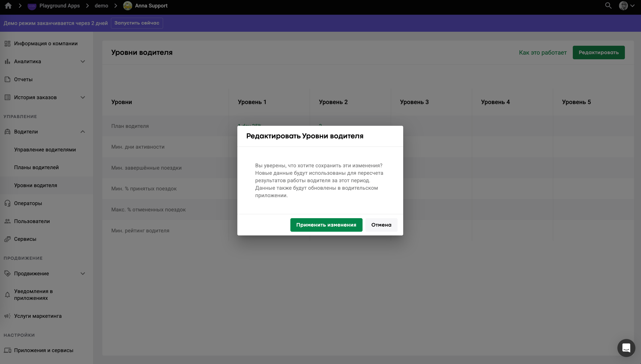Image resolution: width=641 pixels, height=364 pixels.
Task: Click the Services sidebar icon
Action: [x=7, y=239]
